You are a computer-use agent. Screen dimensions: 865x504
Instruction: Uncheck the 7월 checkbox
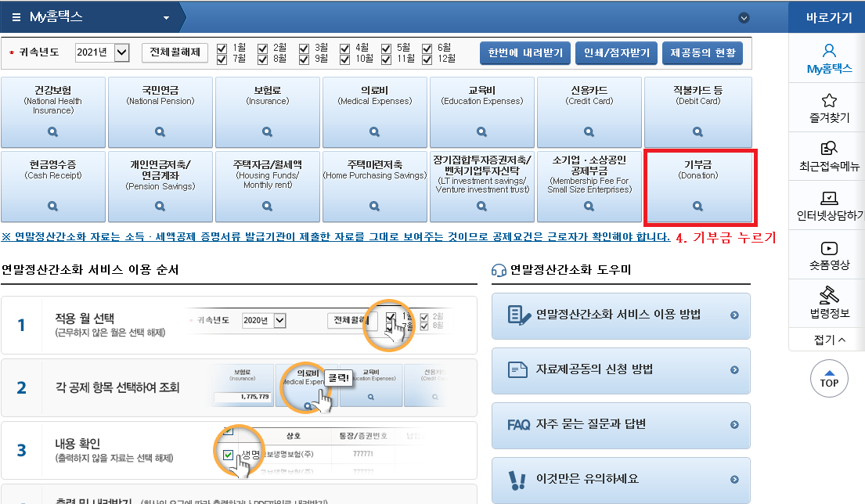tap(222, 59)
